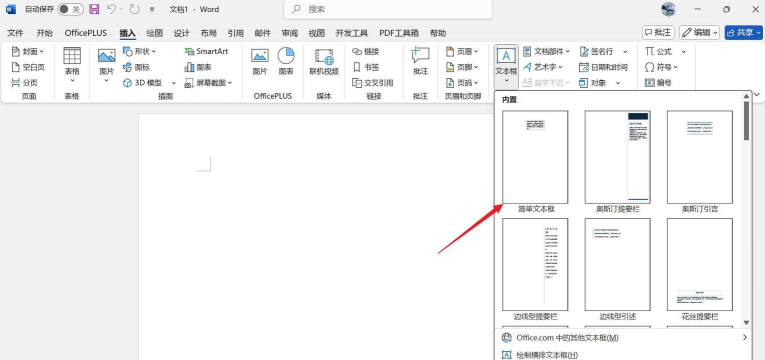Open the 艺术字 WordArt dropdown

tap(543, 67)
